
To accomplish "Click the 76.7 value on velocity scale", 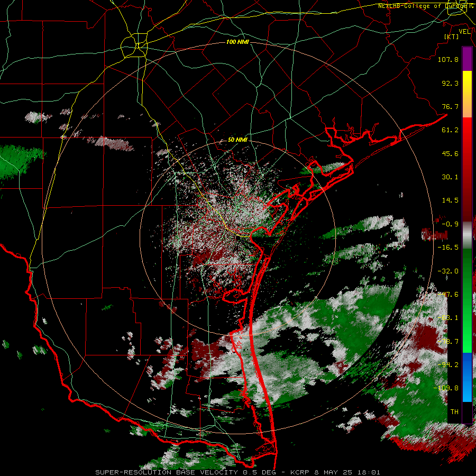I will (450, 106).
